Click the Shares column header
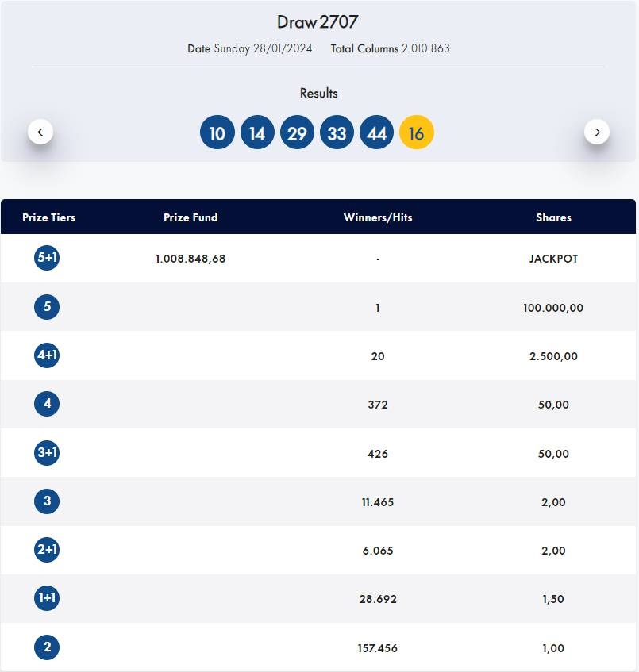This screenshot has width=639, height=672. [553, 217]
